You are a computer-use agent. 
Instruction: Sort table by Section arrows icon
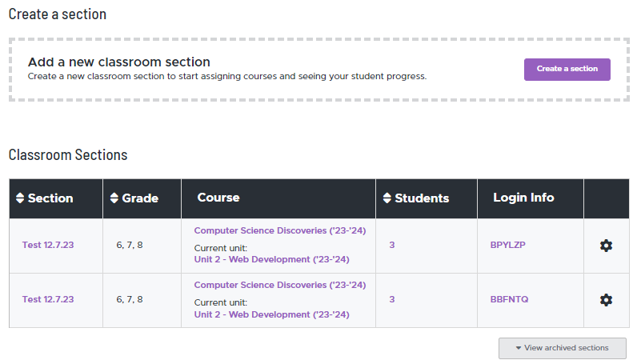pyautogui.click(x=20, y=198)
